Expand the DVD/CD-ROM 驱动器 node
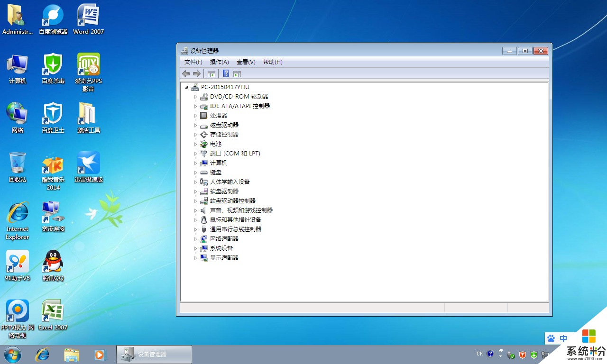This screenshot has height=364, width=607. (195, 97)
